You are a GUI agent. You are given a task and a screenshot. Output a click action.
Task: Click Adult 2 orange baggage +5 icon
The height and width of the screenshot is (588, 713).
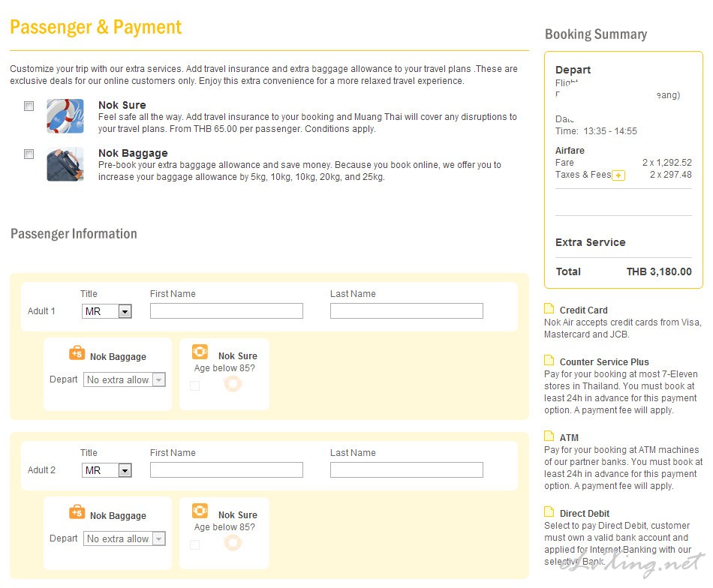point(77,512)
